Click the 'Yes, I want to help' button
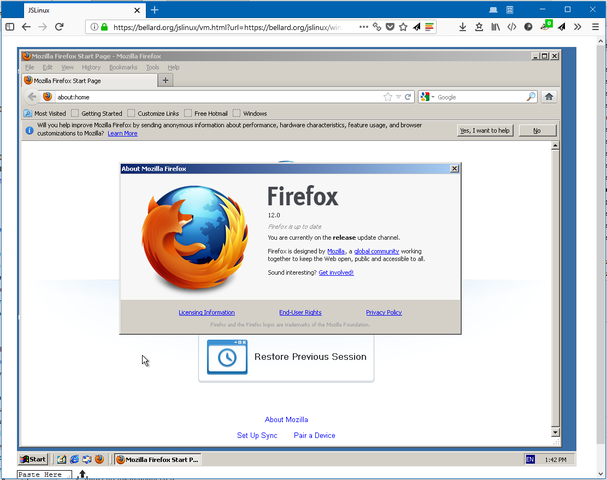Viewport: 607px width, 480px height. pyautogui.click(x=485, y=131)
